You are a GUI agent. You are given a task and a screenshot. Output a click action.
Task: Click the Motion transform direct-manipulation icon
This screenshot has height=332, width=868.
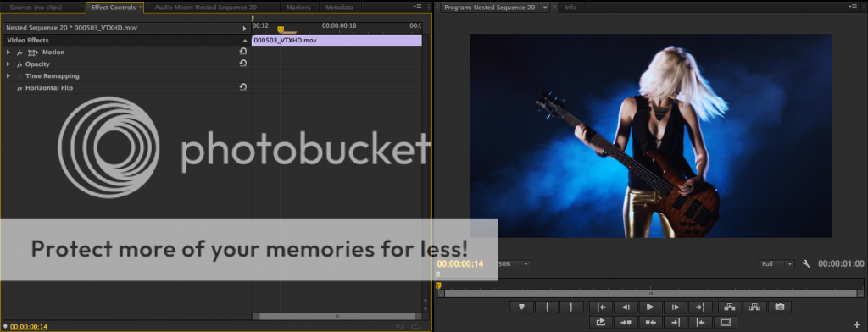point(33,53)
